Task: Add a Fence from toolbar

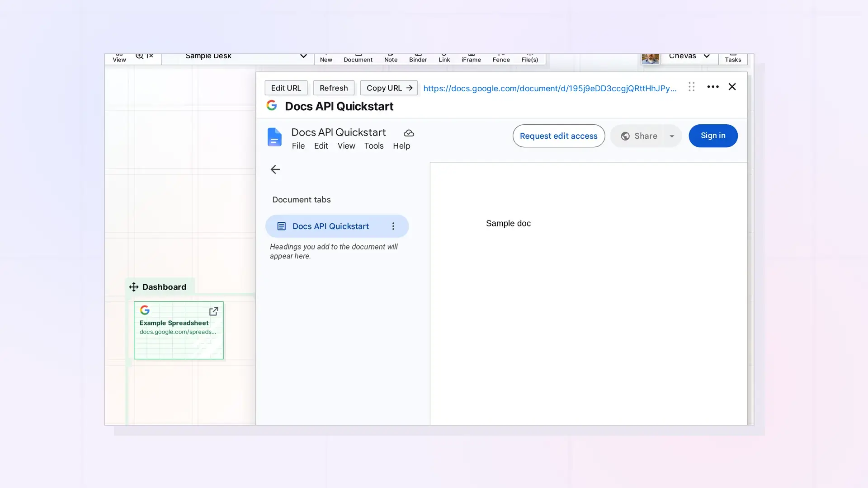Action: pos(501,59)
